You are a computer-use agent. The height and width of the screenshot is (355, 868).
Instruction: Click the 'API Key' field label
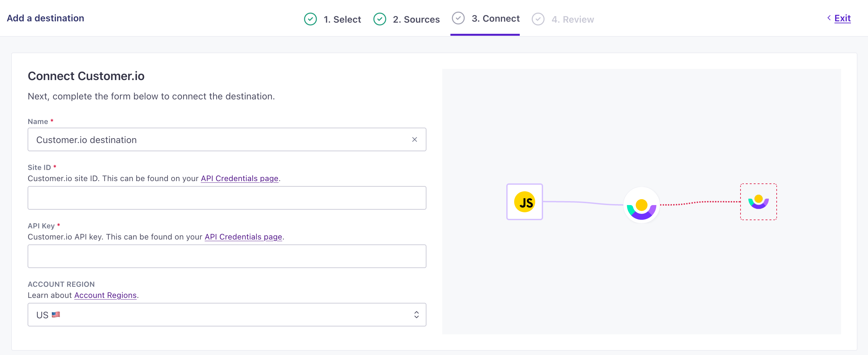click(x=41, y=226)
